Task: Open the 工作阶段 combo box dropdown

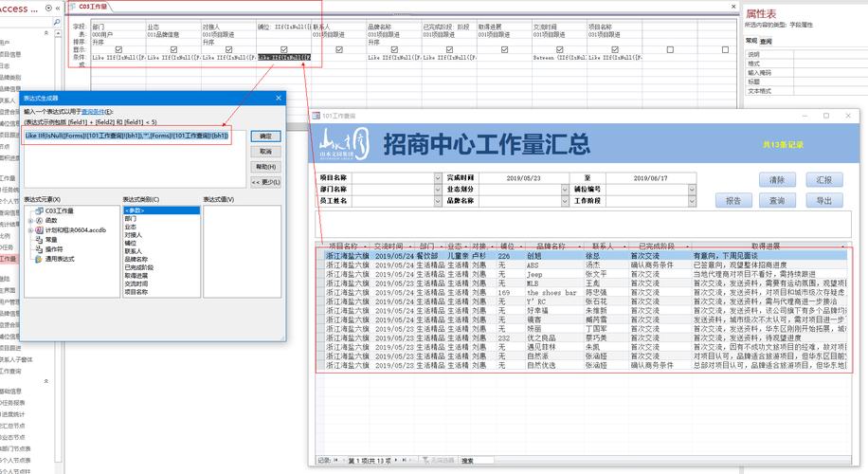Action: pyautogui.click(x=692, y=201)
